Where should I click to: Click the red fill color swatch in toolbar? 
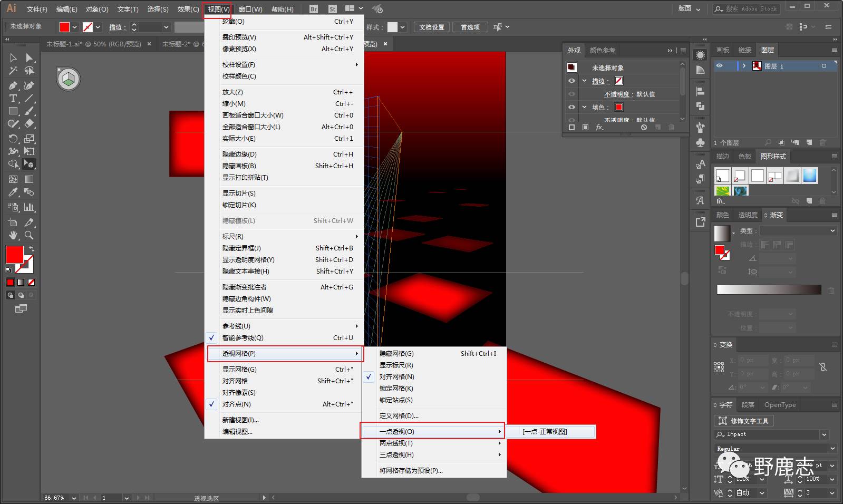[14, 255]
